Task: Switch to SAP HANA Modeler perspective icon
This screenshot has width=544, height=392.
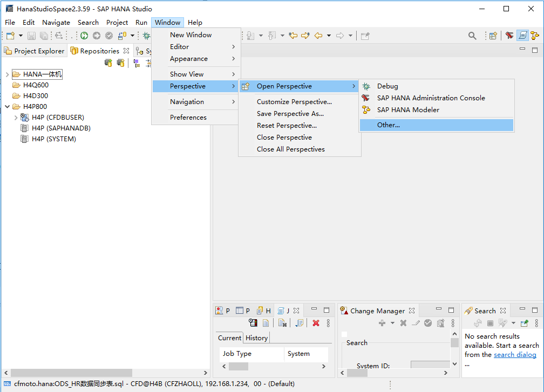Action: click(535, 36)
